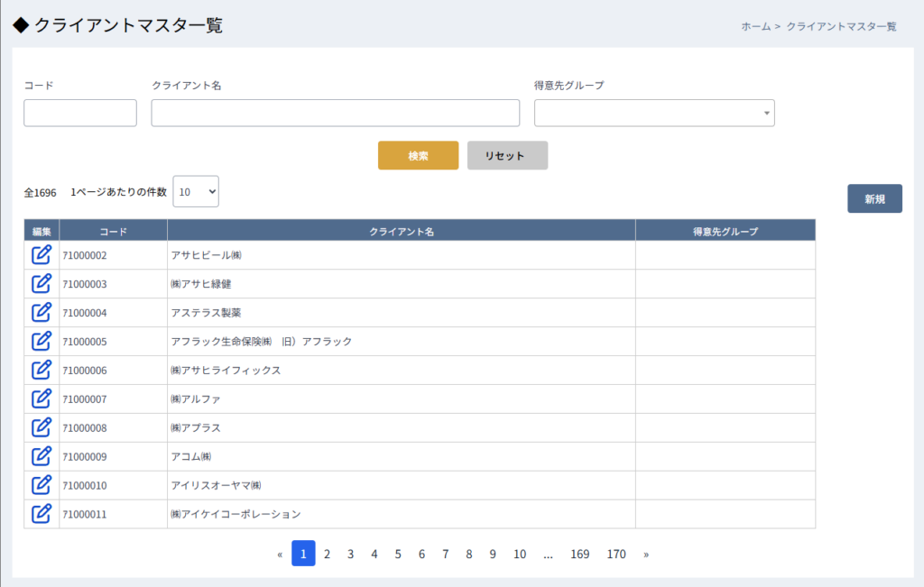Image resolution: width=924 pixels, height=587 pixels.
Task: Jump to page 170 in pagination
Action: (616, 554)
